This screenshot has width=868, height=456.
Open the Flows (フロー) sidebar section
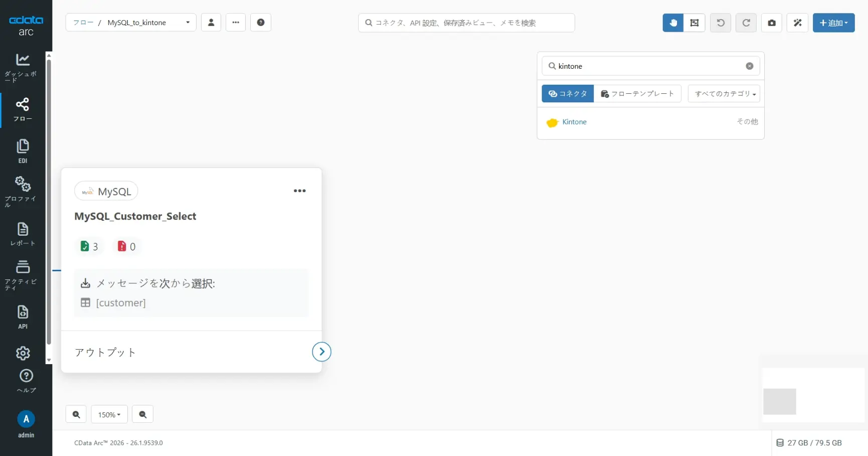point(23,110)
